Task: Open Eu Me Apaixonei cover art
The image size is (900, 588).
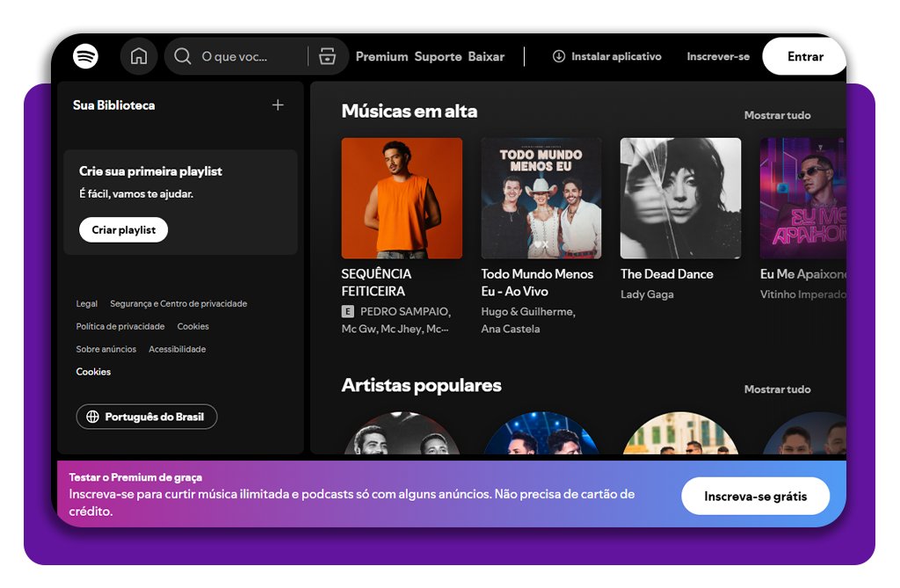Action: pos(803,198)
